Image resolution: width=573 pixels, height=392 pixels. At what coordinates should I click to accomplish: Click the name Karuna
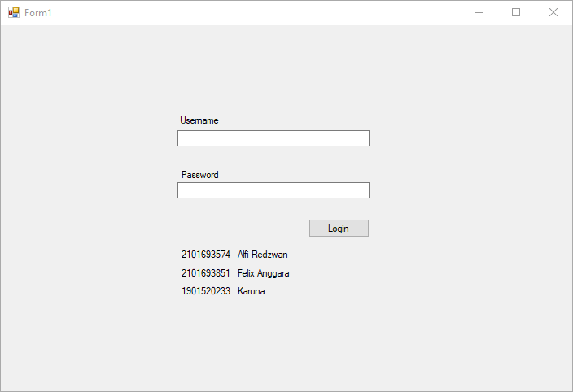[252, 291]
